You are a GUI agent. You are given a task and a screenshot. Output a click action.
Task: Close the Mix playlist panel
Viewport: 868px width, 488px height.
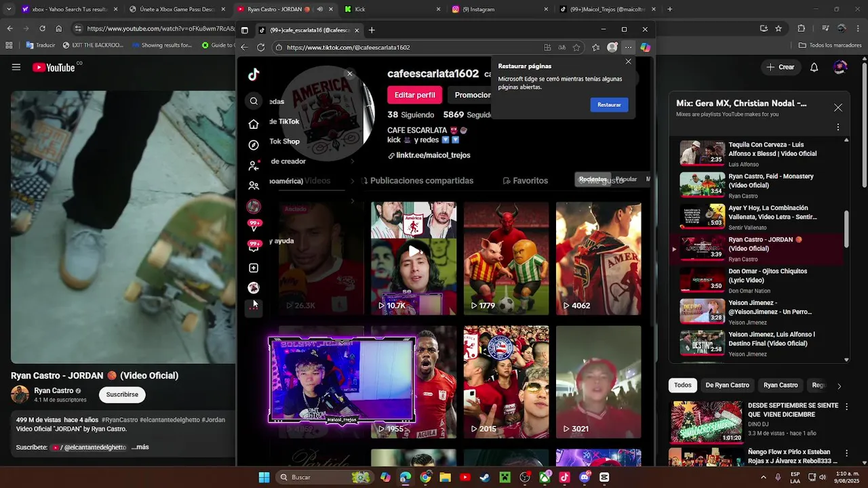click(838, 108)
